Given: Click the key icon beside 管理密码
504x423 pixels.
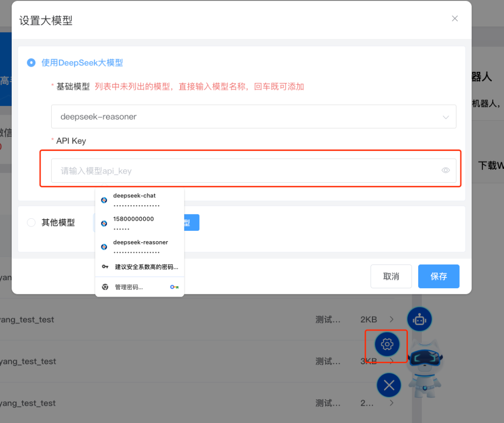Looking at the screenshot, I should pyautogui.click(x=174, y=287).
